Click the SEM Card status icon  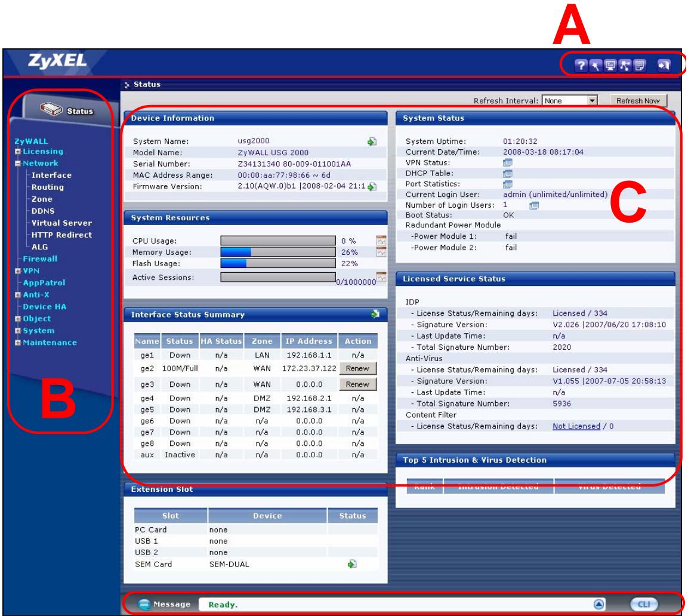pyautogui.click(x=352, y=563)
